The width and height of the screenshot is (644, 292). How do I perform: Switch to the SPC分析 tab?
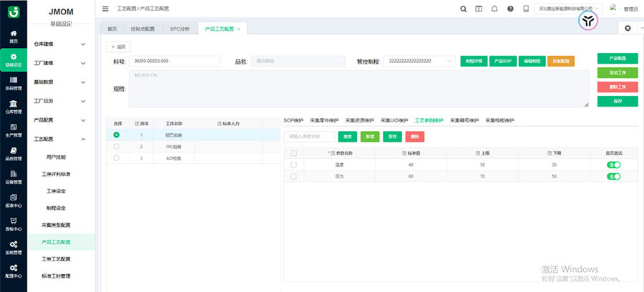tap(180, 29)
